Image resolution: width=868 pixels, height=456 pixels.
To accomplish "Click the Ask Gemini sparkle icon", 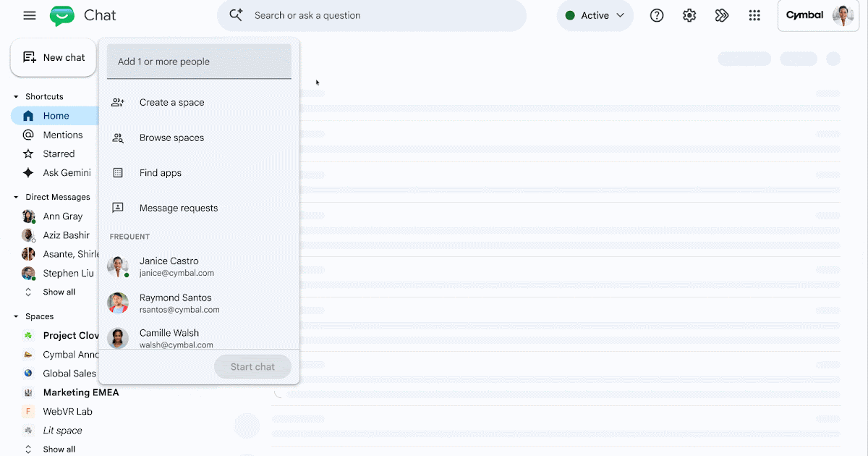I will (28, 172).
